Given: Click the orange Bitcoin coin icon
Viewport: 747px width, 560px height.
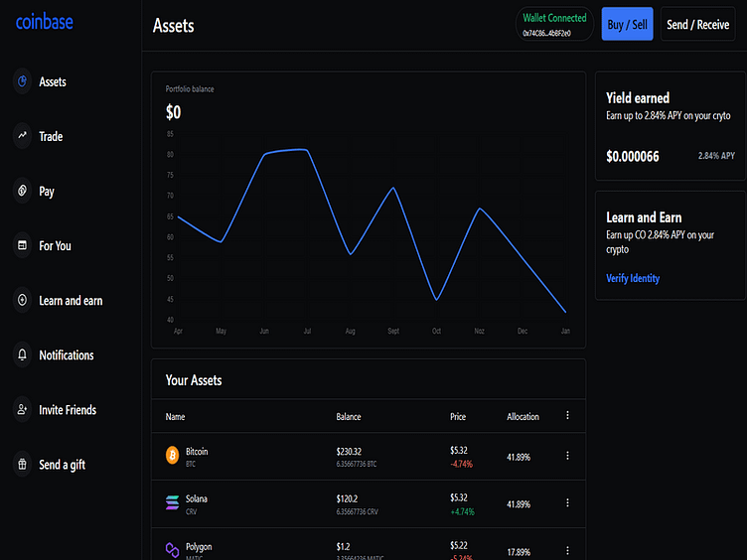Looking at the screenshot, I should pyautogui.click(x=174, y=456).
